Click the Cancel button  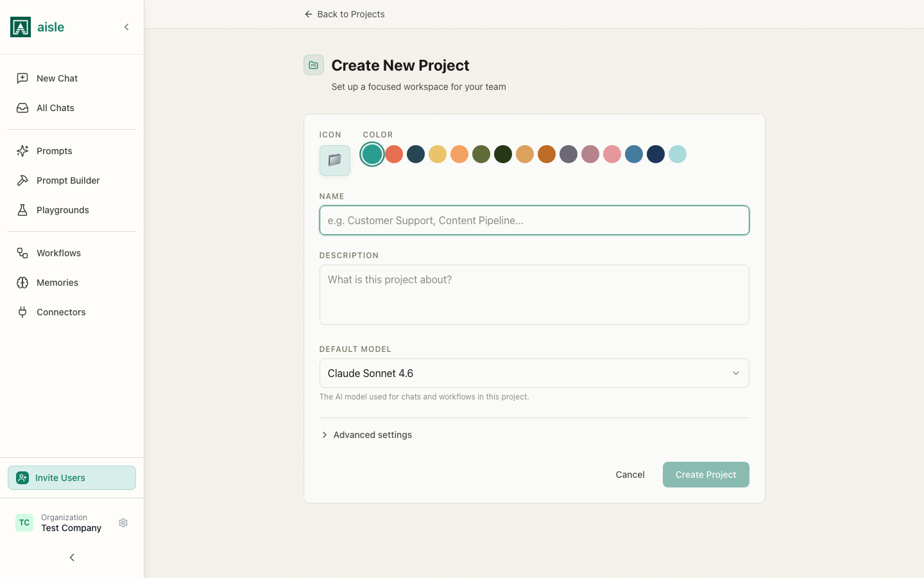click(629, 475)
